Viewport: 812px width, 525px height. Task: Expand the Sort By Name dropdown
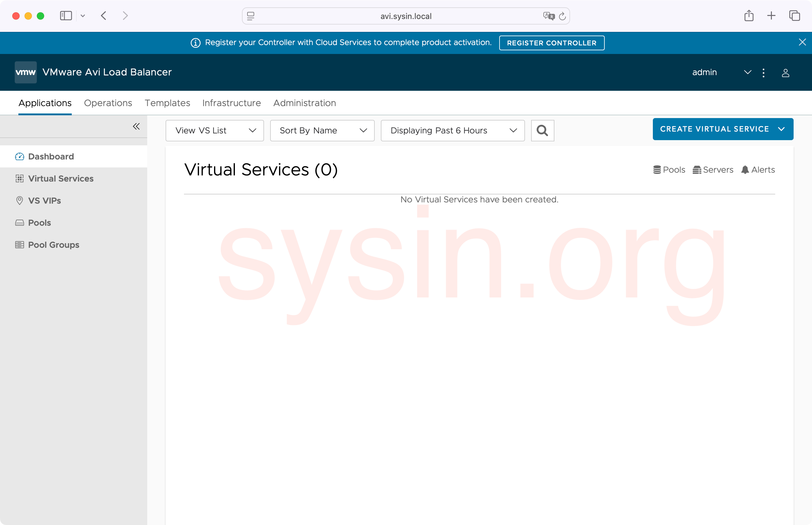[x=322, y=131]
